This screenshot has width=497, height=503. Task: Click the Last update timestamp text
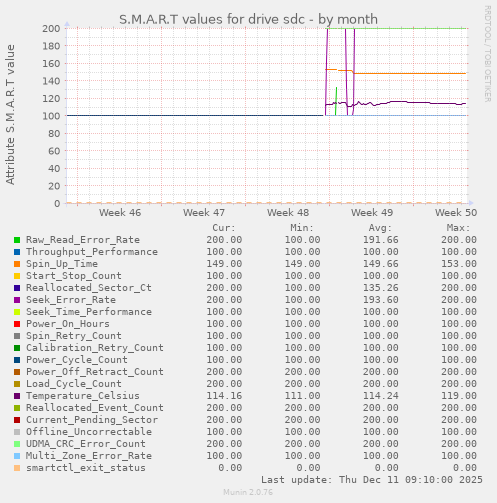click(372, 480)
